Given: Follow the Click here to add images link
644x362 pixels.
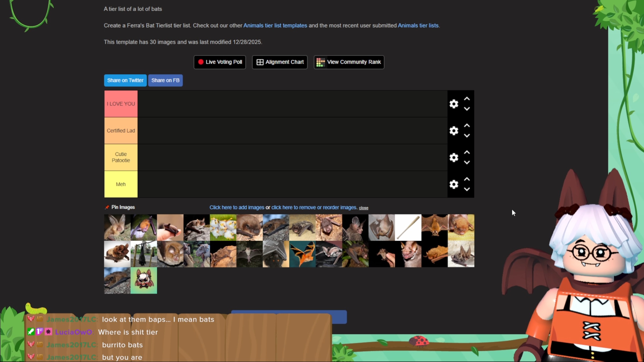Looking at the screenshot, I should pyautogui.click(x=237, y=208).
